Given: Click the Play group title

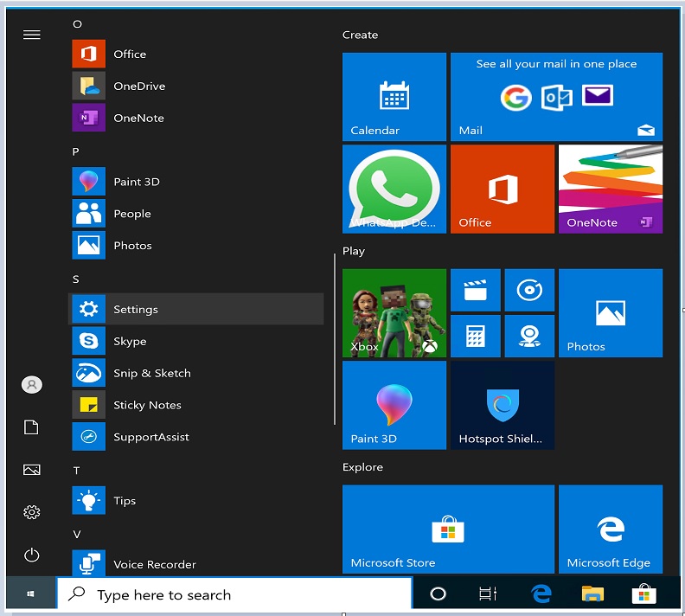Looking at the screenshot, I should click(354, 251).
